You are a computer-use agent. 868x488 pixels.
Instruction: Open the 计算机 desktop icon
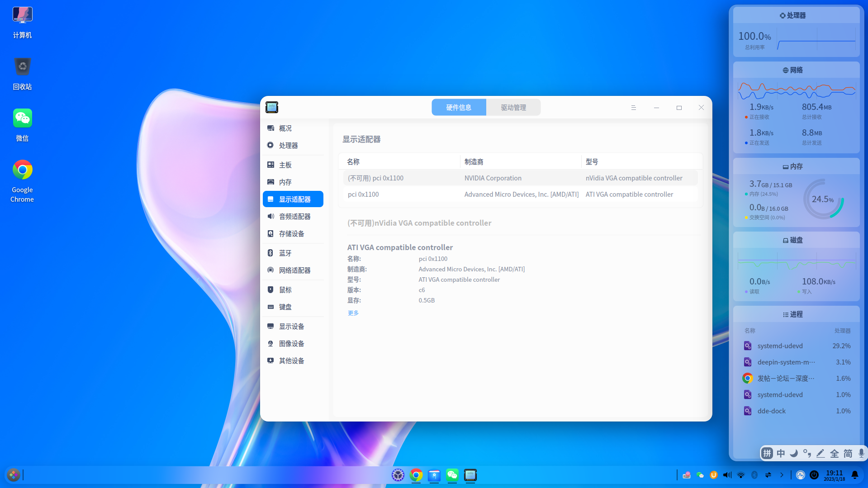[22, 23]
